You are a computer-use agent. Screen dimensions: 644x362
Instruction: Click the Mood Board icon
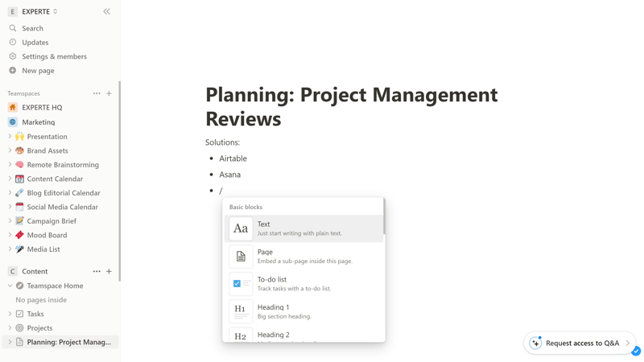(19, 235)
